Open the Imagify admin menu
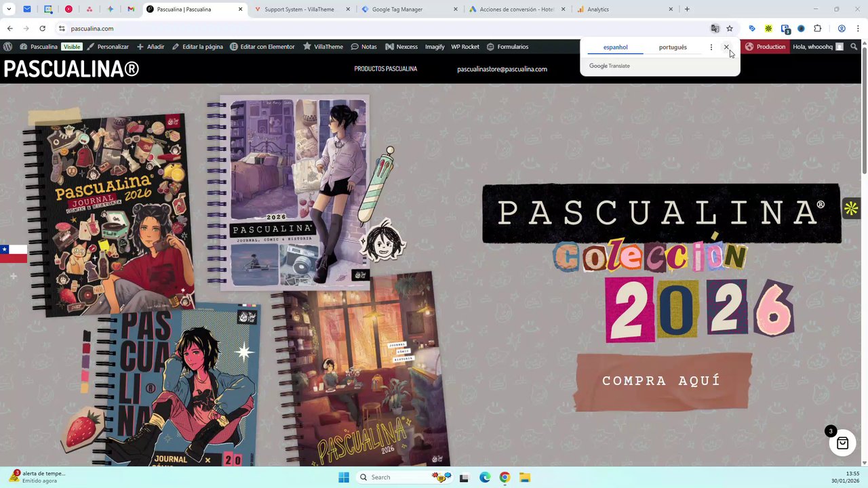The width and height of the screenshot is (868, 488). pyautogui.click(x=435, y=47)
